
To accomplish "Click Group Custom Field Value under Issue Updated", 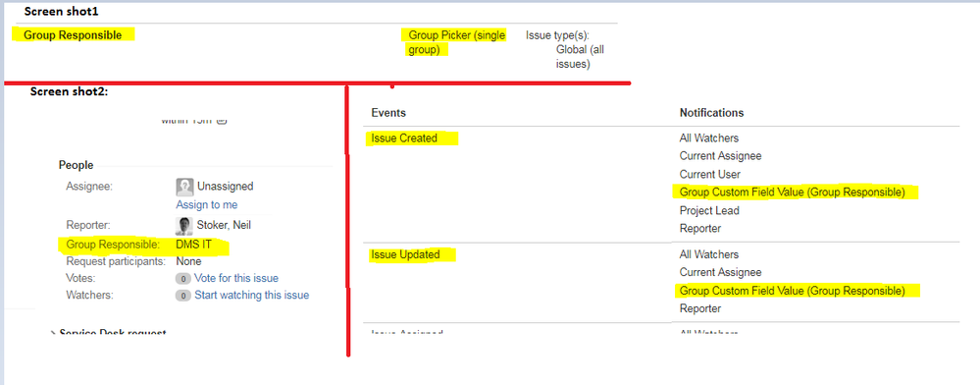I will tap(792, 291).
